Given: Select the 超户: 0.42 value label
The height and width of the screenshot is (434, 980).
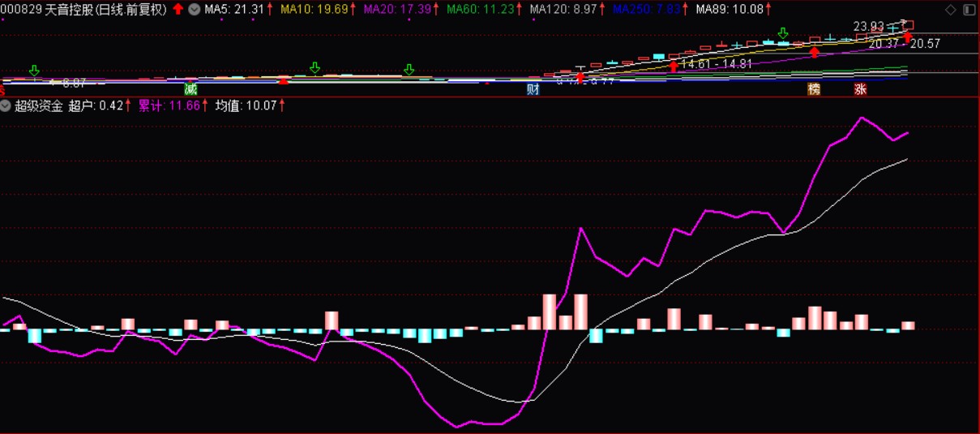Looking at the screenshot, I should coord(96,105).
